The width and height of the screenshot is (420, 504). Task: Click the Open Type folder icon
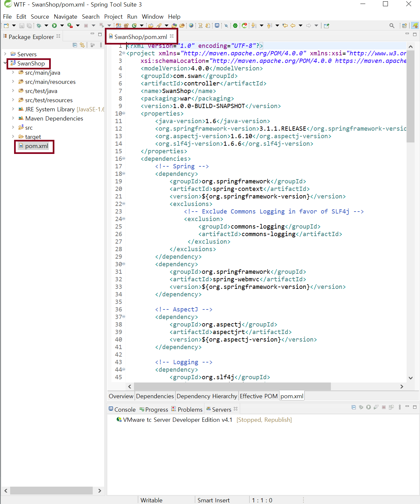click(x=174, y=26)
